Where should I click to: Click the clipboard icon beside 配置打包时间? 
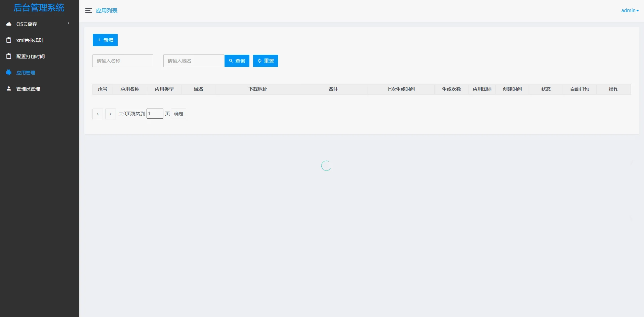(x=9, y=56)
